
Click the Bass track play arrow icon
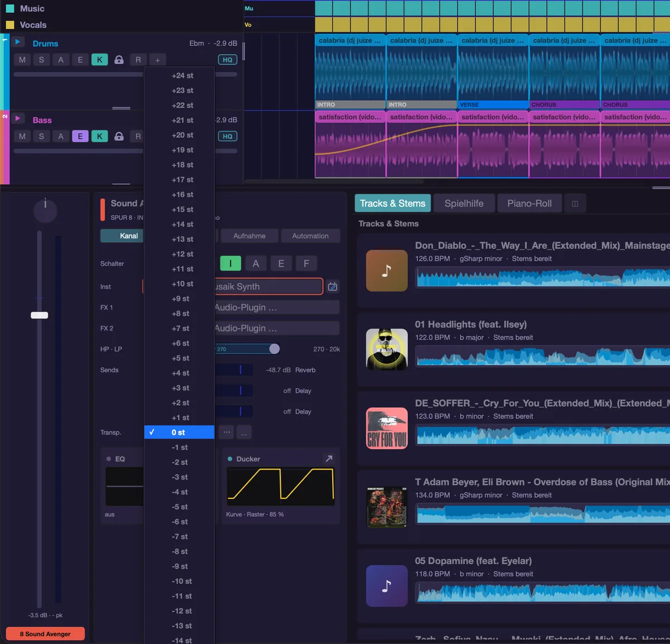(18, 118)
